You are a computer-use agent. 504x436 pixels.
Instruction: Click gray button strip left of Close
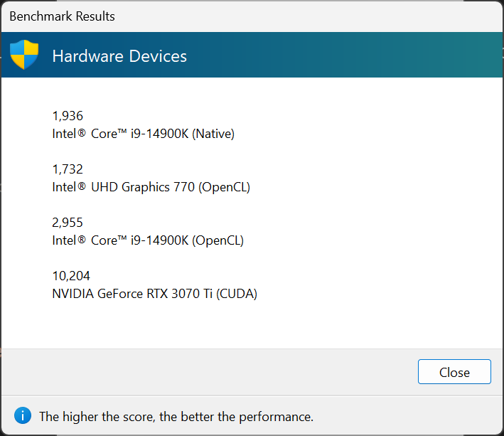(x=213, y=372)
